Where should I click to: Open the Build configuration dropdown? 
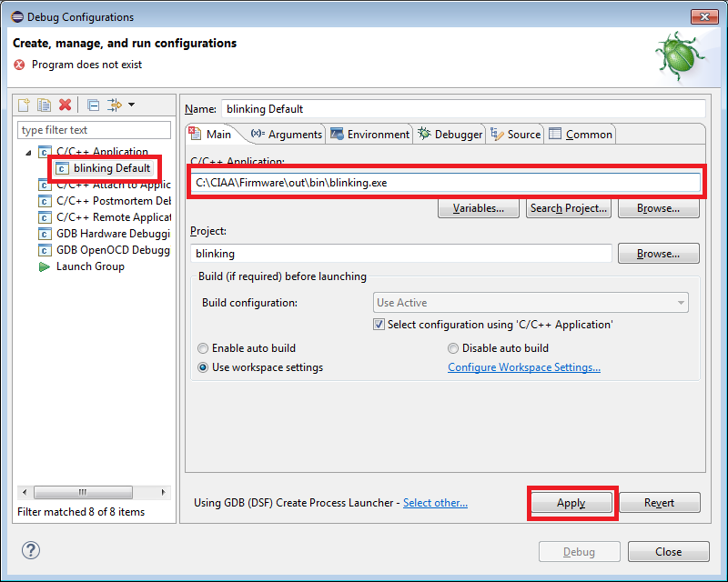tap(531, 303)
